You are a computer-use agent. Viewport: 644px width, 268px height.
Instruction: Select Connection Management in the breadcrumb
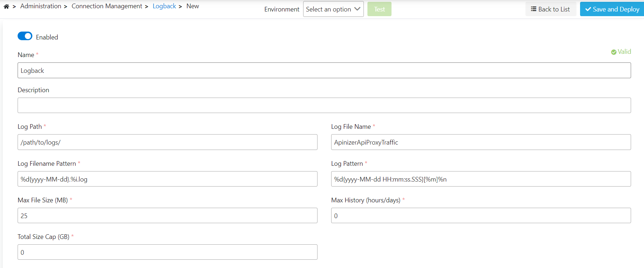pos(107,6)
